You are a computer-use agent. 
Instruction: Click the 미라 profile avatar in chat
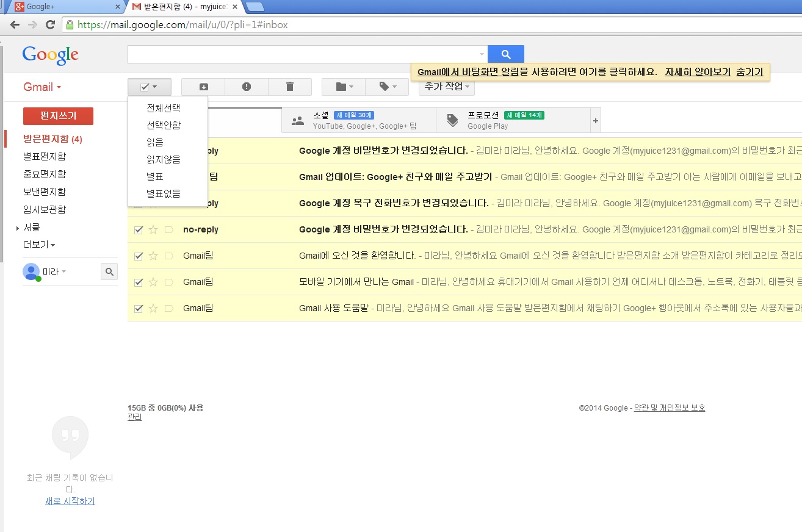[31, 271]
